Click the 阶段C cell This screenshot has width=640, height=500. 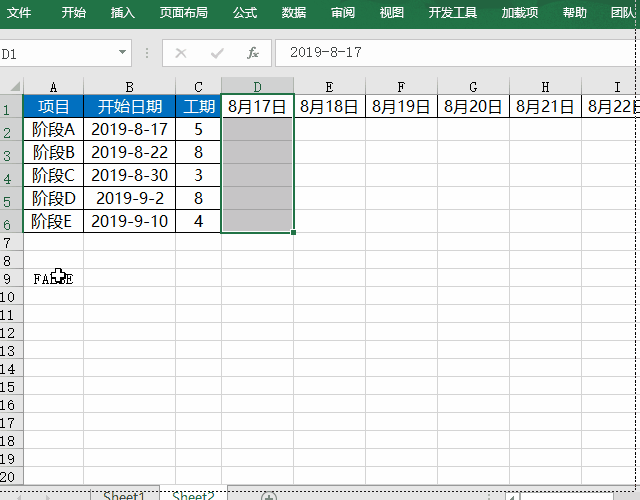point(53,175)
